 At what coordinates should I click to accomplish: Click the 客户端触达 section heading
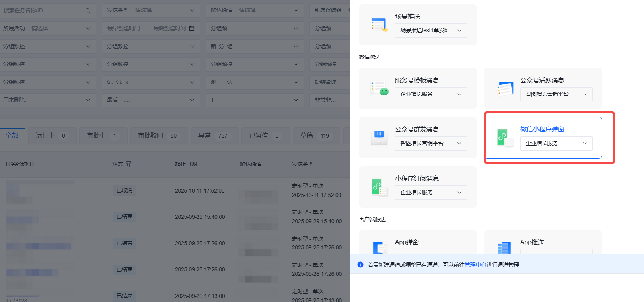372,219
